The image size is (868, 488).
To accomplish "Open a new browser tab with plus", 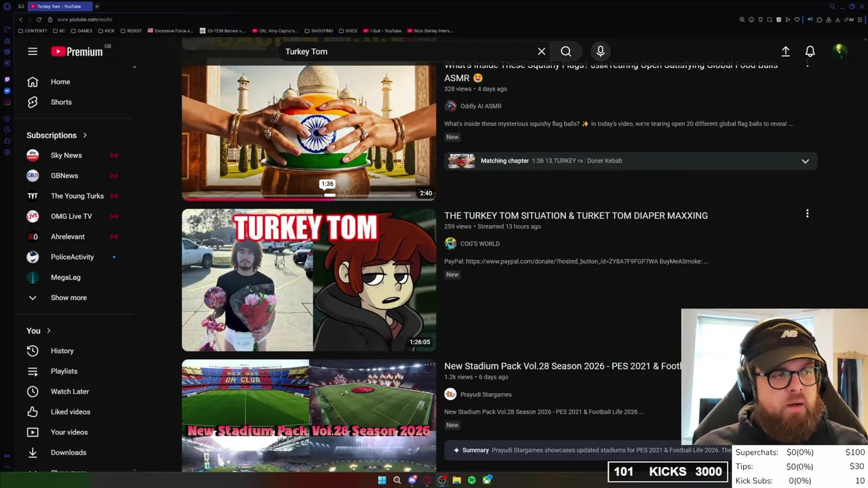I will coord(96,6).
